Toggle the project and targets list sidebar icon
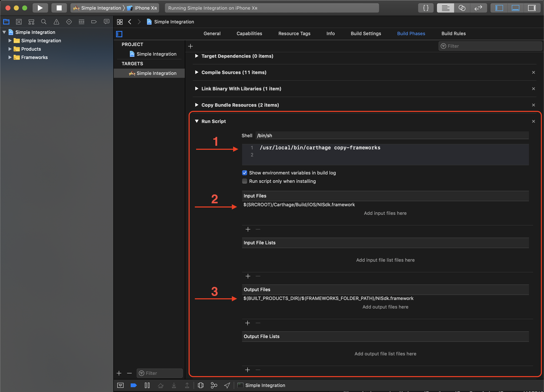Viewport: 544px width, 392px height. click(119, 34)
